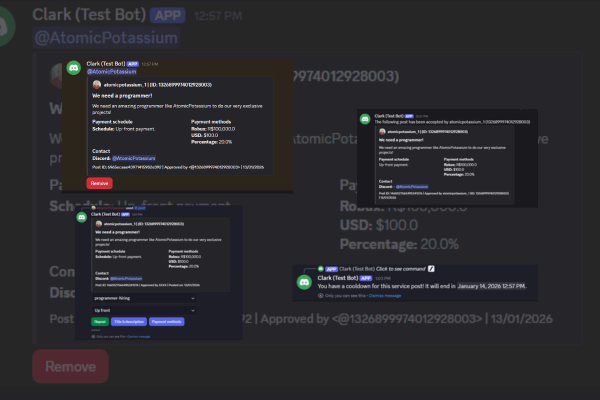Click the slash command icon after 'Click to see command'

coord(431,269)
